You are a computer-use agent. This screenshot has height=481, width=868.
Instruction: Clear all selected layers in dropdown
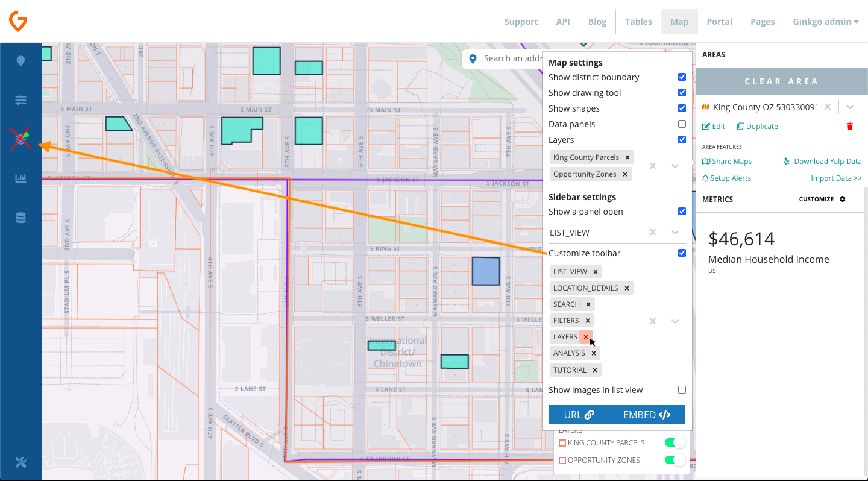[652, 166]
